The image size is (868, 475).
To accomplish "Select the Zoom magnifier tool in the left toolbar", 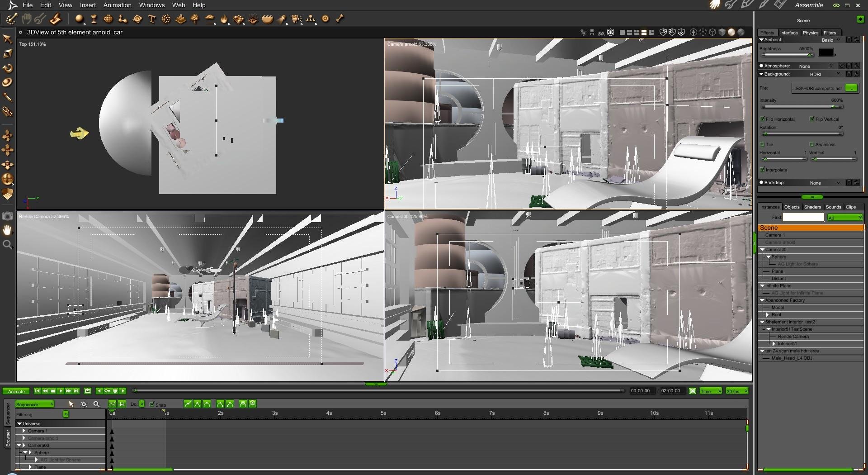I will pyautogui.click(x=8, y=245).
